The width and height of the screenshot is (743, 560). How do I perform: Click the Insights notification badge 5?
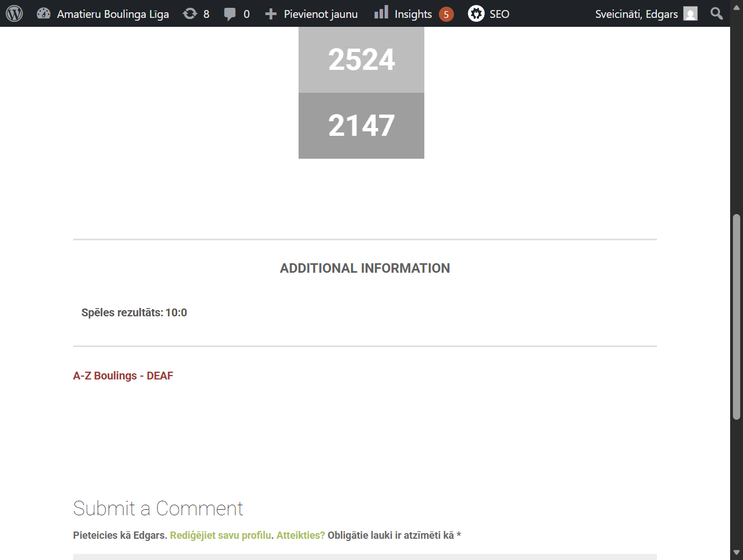tap(446, 15)
